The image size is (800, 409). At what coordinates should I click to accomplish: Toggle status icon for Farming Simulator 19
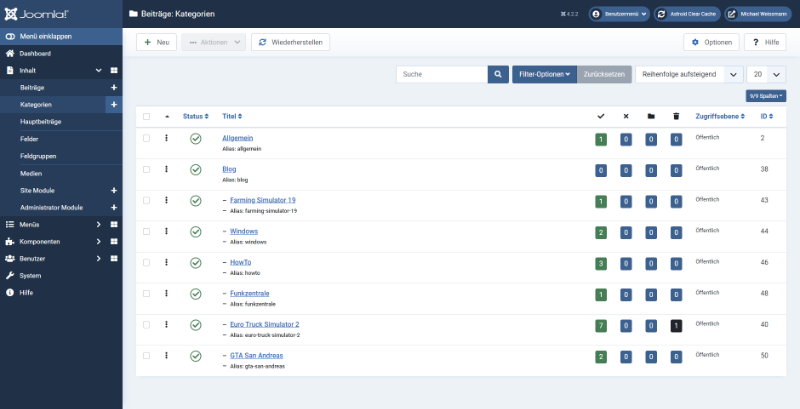pyautogui.click(x=195, y=201)
